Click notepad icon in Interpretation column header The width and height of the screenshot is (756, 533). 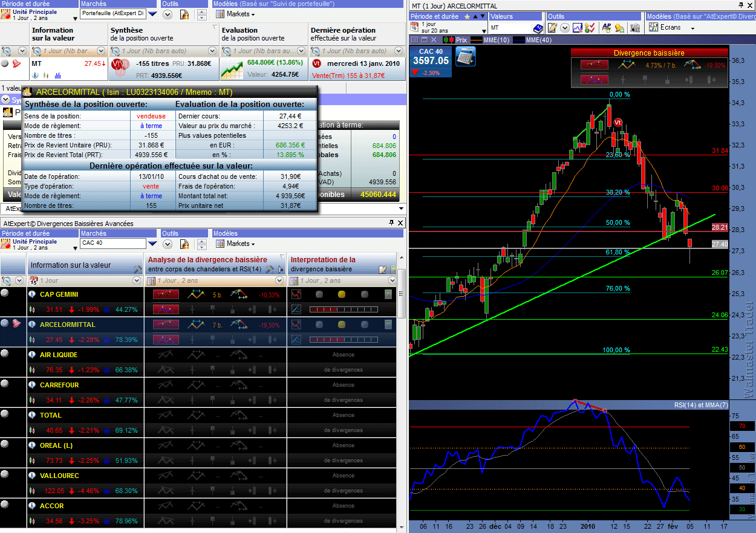pyautogui.click(x=382, y=270)
